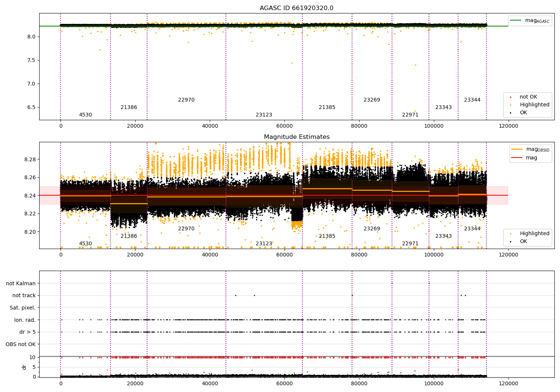The image size is (560, 392).
Task: Click 'Highlighted' legend entry in the AGASC ID plot
Action: [535, 105]
